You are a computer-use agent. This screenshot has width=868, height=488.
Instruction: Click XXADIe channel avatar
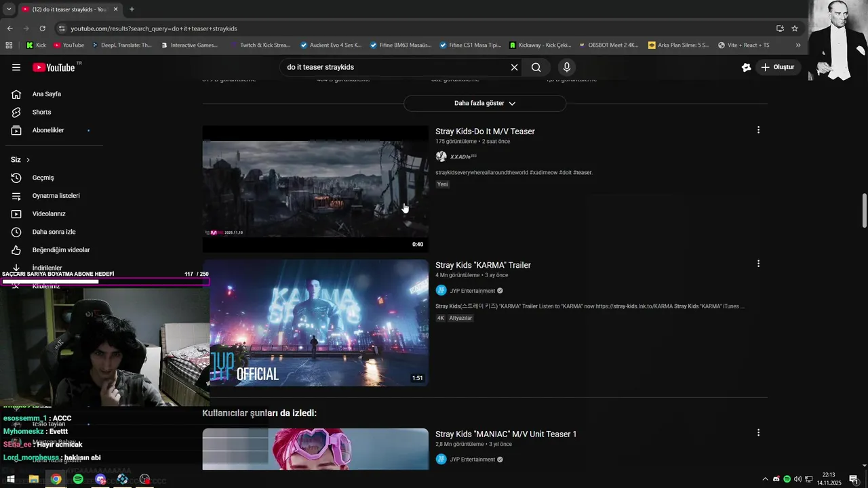[441, 157]
